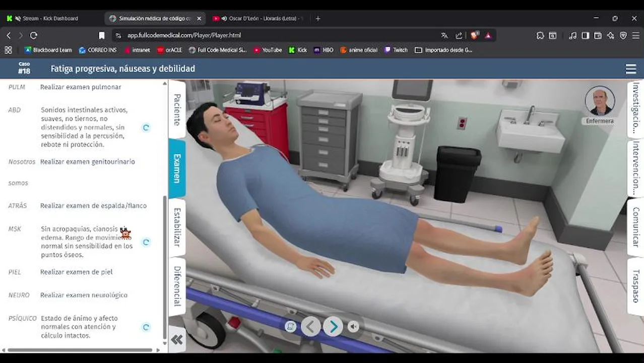Click the share page icon
Screen dimensions: 644x363
pos(459,35)
